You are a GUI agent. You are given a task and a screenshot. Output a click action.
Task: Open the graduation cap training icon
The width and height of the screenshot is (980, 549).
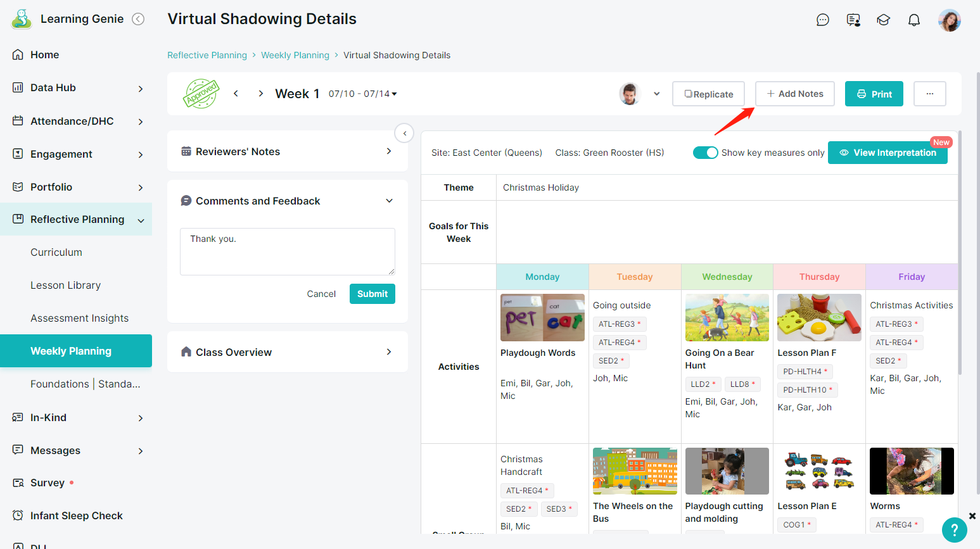point(884,20)
